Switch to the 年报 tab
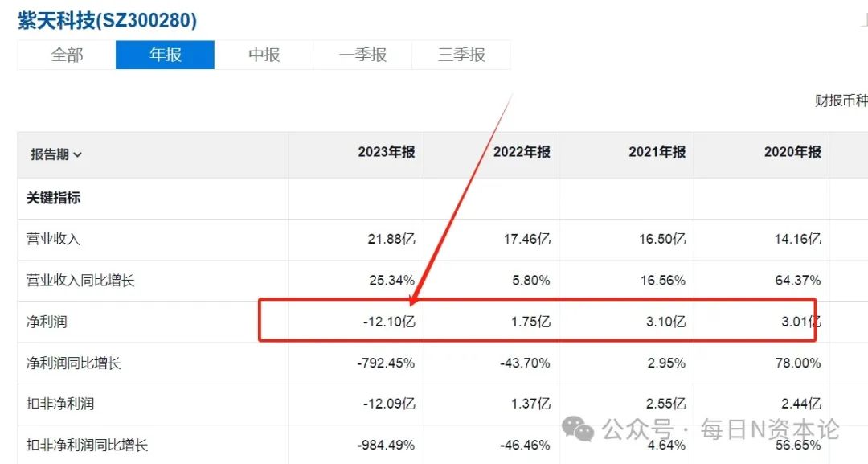Image resolution: width=868 pixels, height=464 pixels. pos(165,55)
